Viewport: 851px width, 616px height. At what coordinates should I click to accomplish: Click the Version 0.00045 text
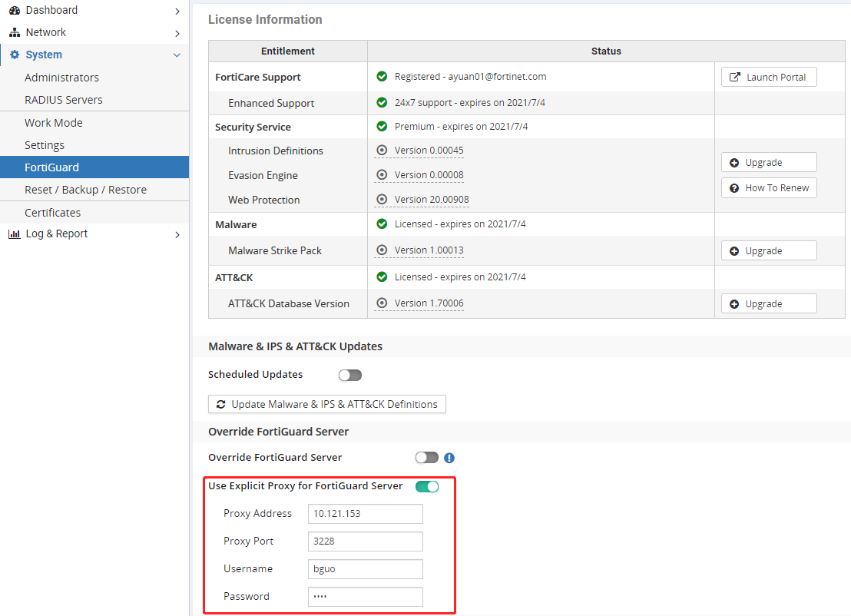[429, 151]
